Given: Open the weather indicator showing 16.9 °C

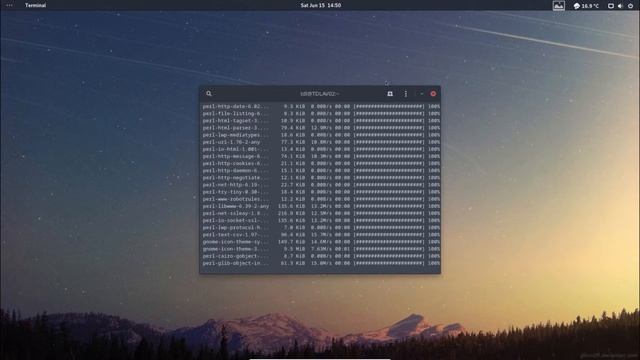Looking at the screenshot, I should [x=586, y=6].
